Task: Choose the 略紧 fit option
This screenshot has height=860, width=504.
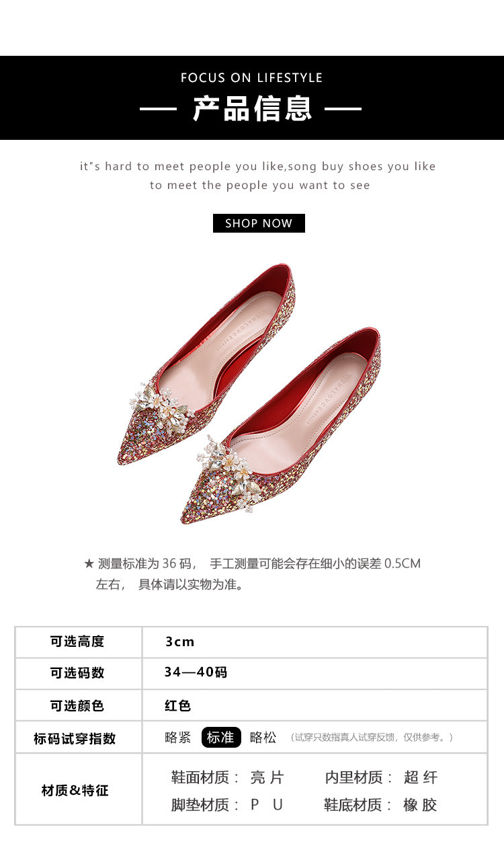Action: [x=178, y=737]
